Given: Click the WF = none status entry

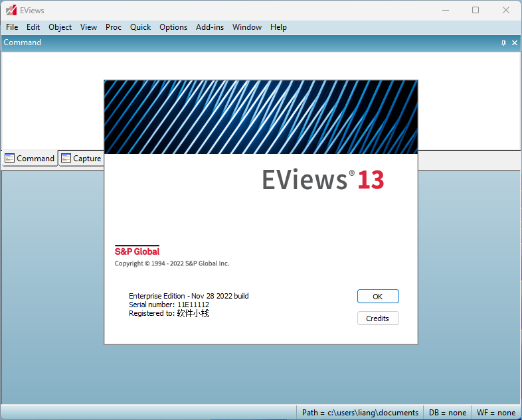Looking at the screenshot, I should [495, 413].
